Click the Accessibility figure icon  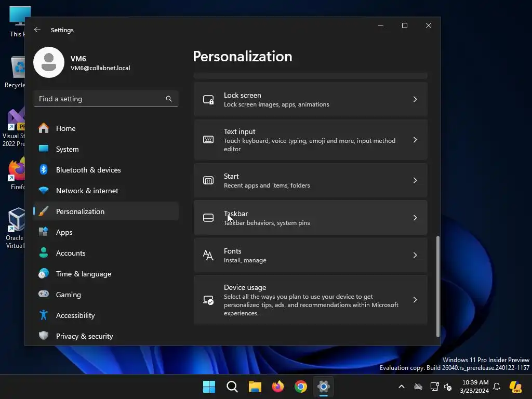tap(44, 315)
